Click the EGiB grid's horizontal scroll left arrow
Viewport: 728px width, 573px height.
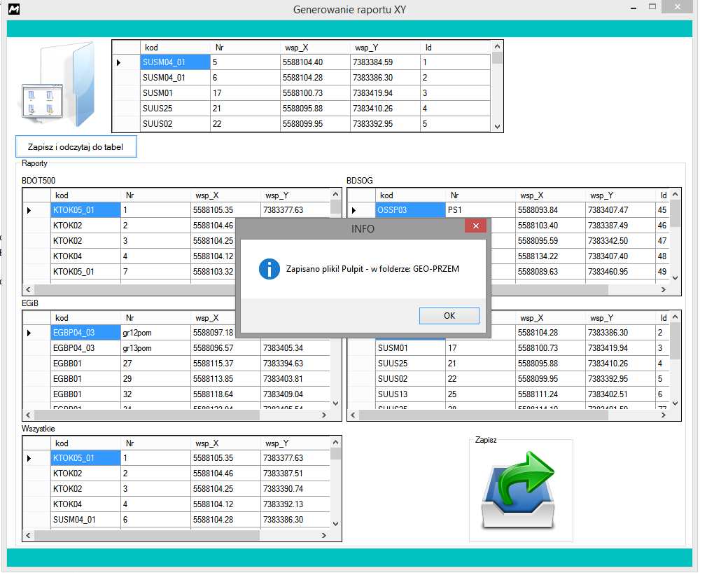pos(28,415)
